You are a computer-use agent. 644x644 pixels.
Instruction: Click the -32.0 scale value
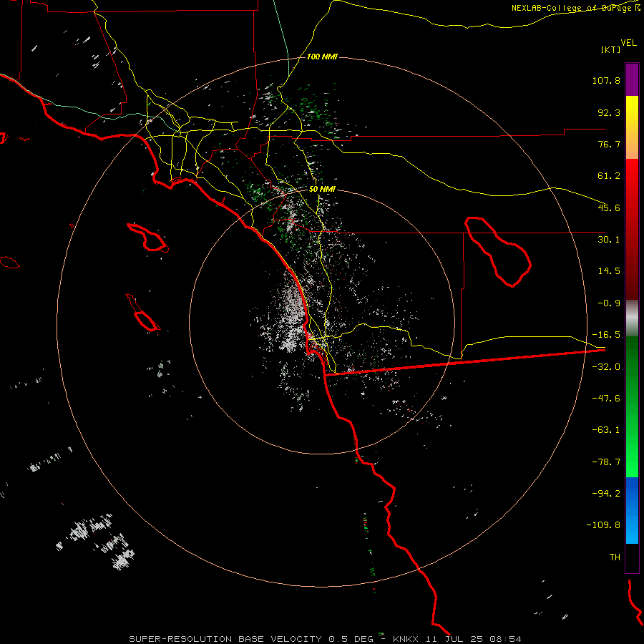click(x=606, y=367)
